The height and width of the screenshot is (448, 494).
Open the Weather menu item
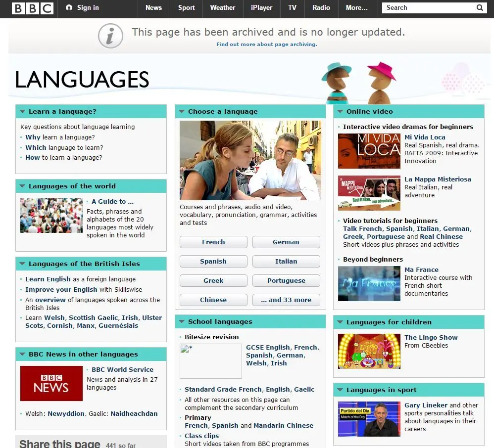[x=223, y=7]
